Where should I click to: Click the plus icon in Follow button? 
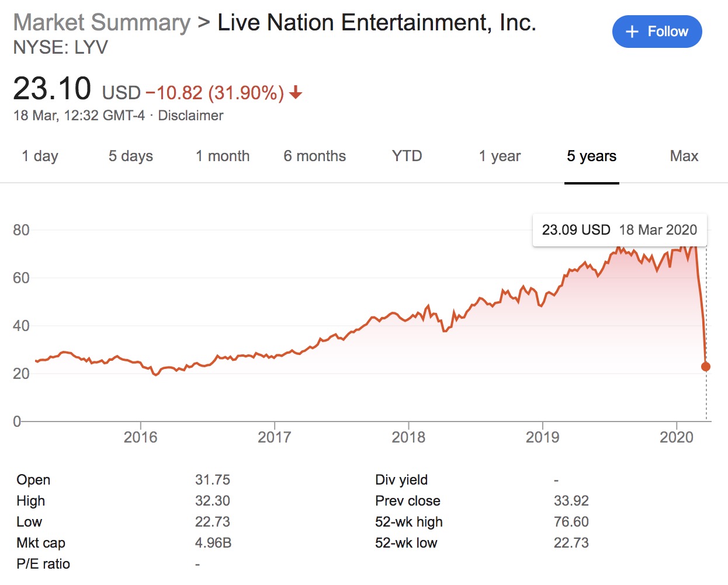(x=632, y=32)
